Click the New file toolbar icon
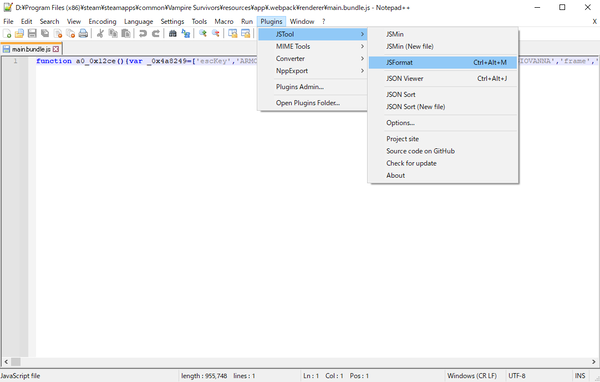600x382 pixels. 7,34
